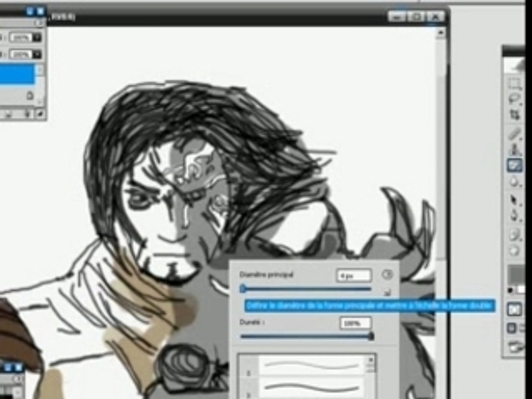Select the Notes tool

(x=515, y=234)
